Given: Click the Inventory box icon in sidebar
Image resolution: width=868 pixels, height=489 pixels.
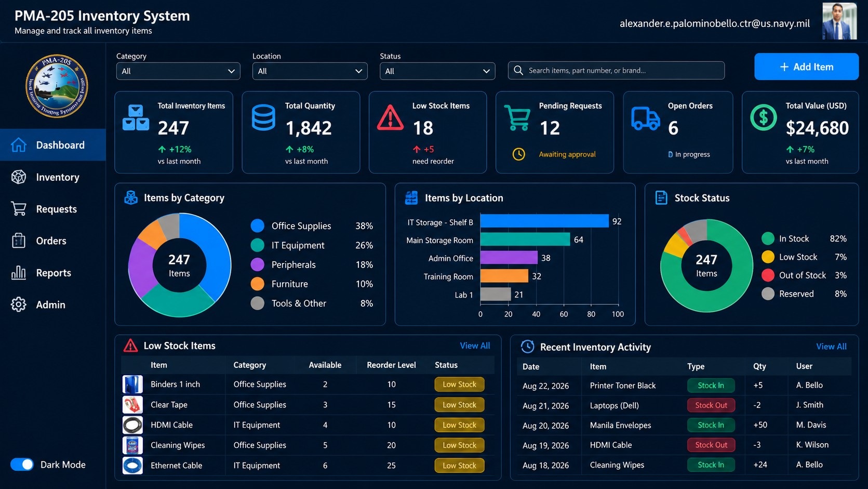Looking at the screenshot, I should tap(19, 177).
